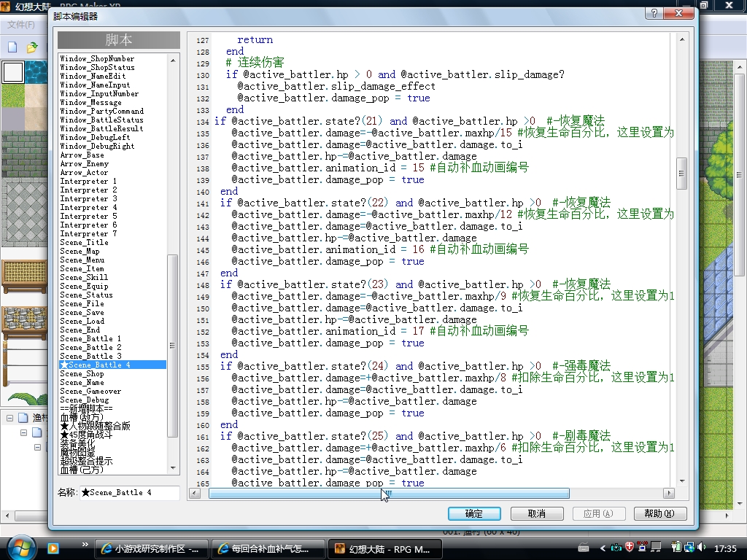Click the code editor's horizontal scrollbar thumb

389,494
